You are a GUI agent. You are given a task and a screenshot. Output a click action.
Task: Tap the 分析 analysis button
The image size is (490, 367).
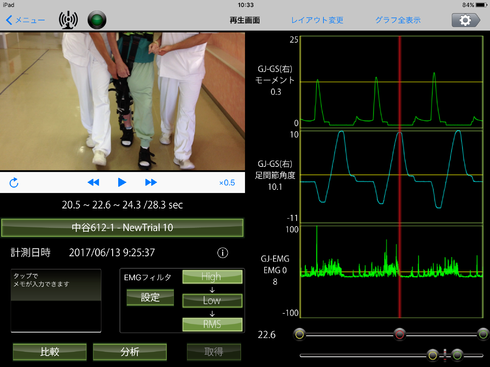coord(130,352)
